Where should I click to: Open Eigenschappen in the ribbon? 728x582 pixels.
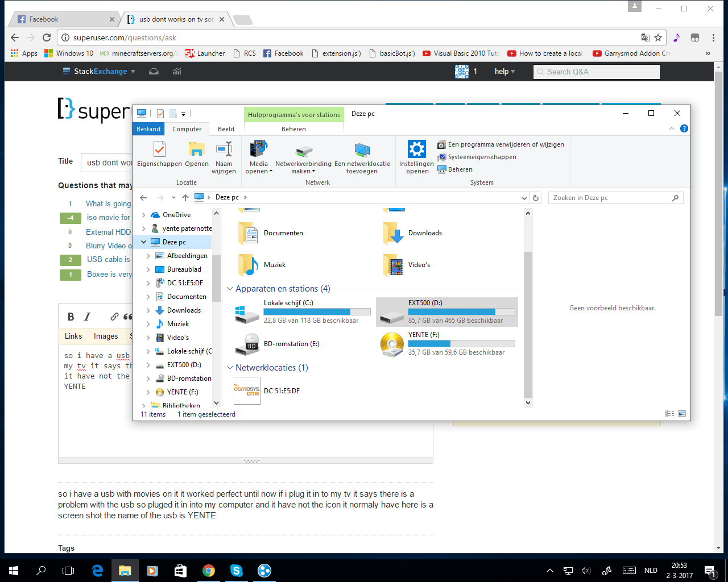point(159,157)
